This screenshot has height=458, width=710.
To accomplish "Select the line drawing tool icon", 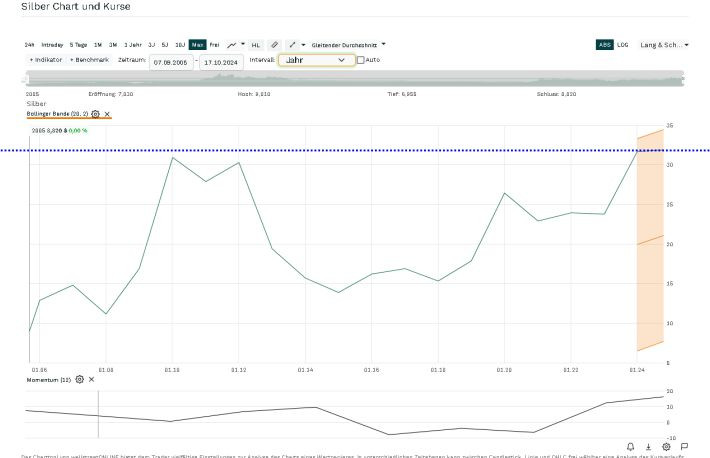I will click(292, 45).
